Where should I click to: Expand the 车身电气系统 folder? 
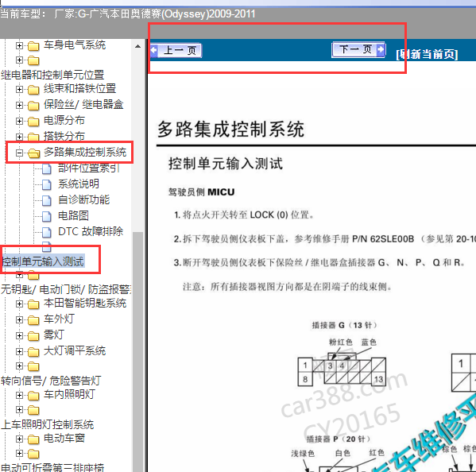[x=19, y=45]
